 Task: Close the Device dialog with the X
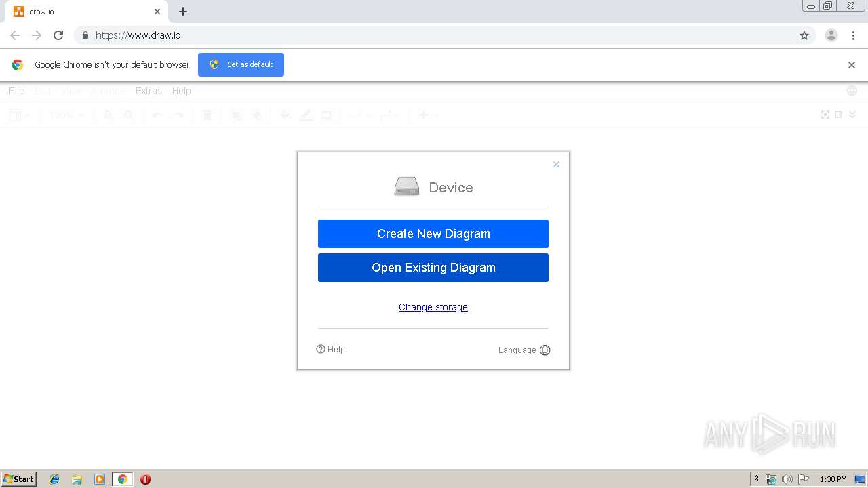coord(556,165)
